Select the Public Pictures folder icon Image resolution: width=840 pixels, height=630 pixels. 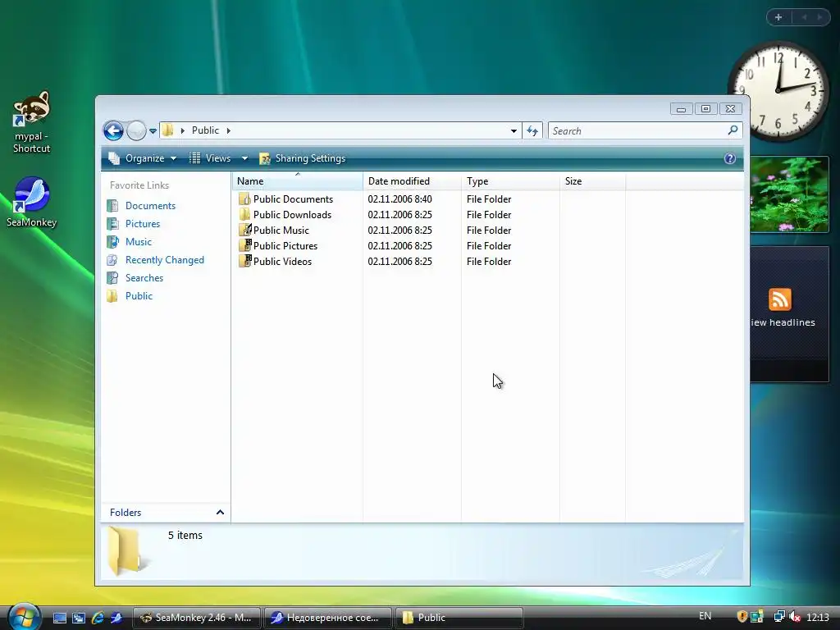(244, 245)
